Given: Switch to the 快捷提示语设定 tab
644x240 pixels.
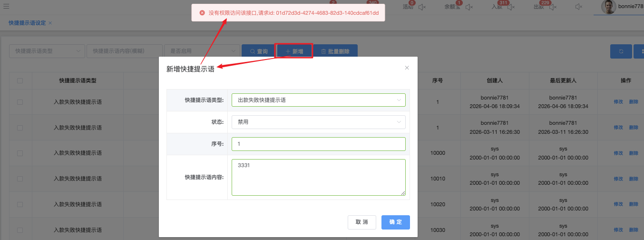Looking at the screenshot, I should [x=27, y=23].
